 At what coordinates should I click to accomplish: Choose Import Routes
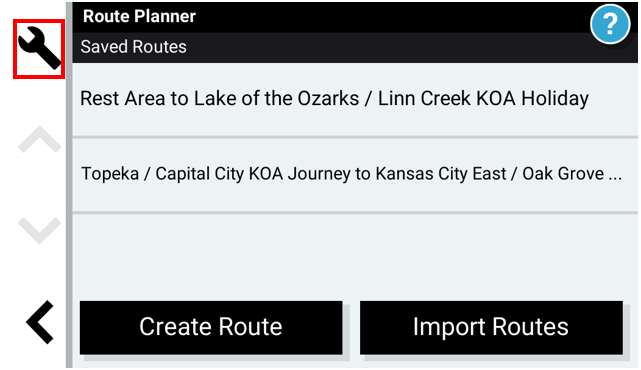(x=491, y=327)
